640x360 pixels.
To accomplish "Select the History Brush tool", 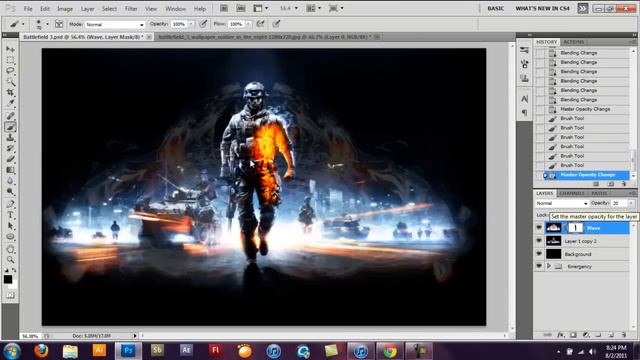I will (x=10, y=148).
